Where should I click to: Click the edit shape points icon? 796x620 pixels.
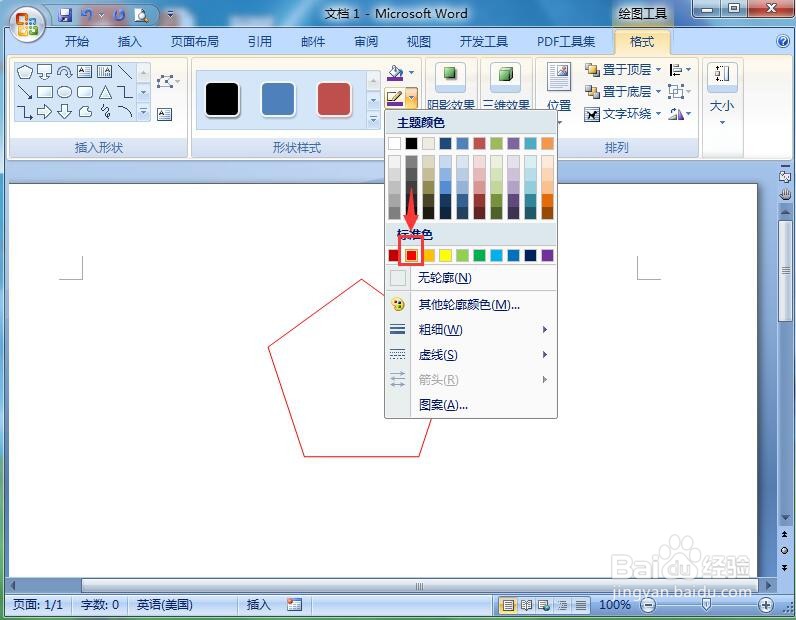167,81
